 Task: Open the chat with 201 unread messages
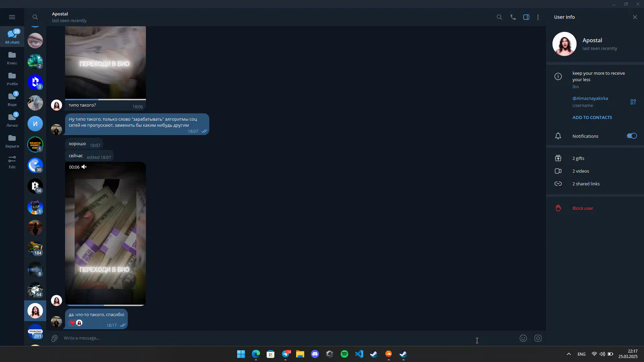[35, 331]
